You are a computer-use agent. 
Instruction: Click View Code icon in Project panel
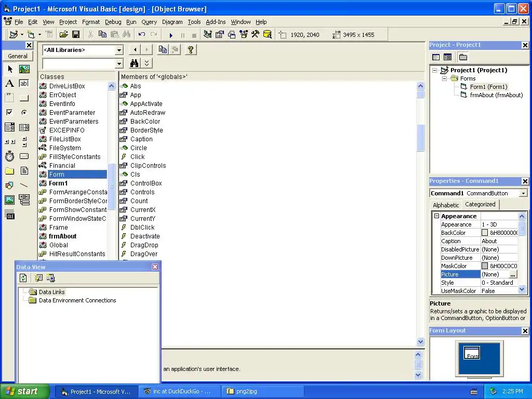436,57
